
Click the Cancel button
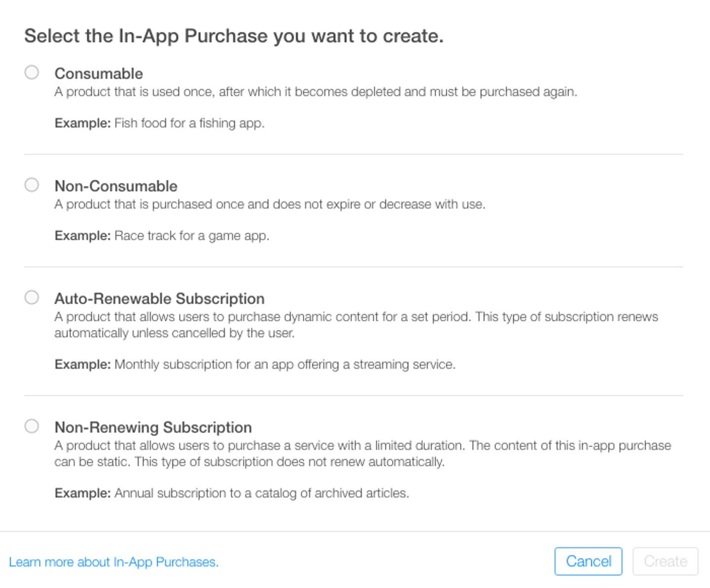tap(588, 561)
